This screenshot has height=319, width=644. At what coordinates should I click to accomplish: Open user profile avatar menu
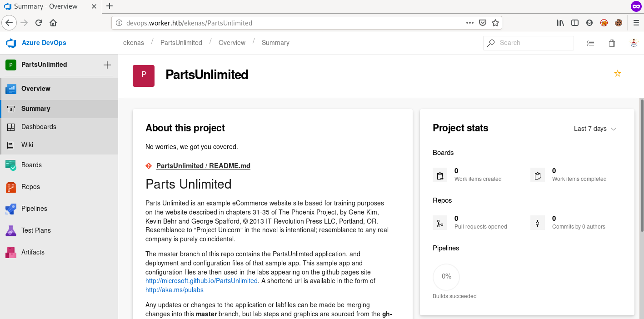(x=634, y=43)
